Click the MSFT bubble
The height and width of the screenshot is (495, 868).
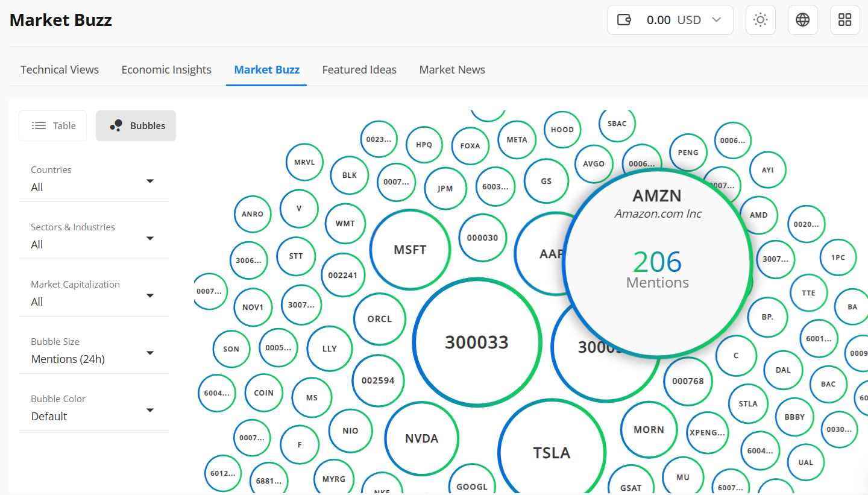pos(410,250)
